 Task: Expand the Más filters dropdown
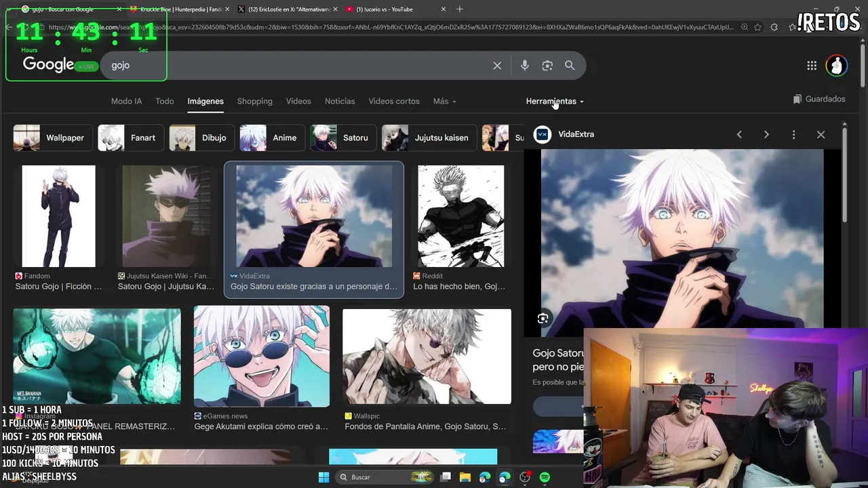445,101
